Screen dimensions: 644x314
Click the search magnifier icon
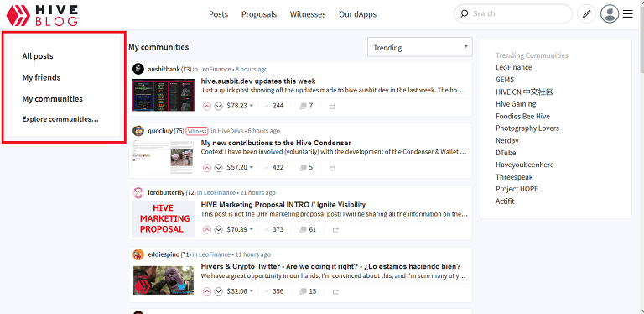[465, 13]
